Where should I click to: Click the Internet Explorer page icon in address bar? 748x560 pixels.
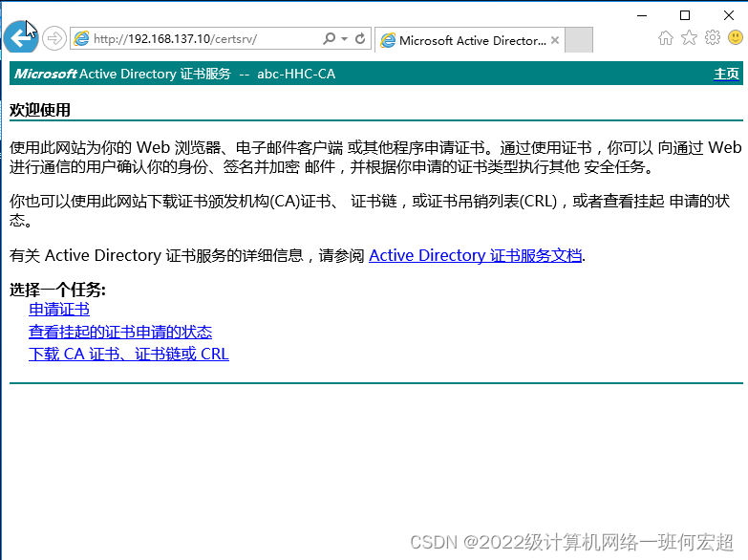[81, 38]
